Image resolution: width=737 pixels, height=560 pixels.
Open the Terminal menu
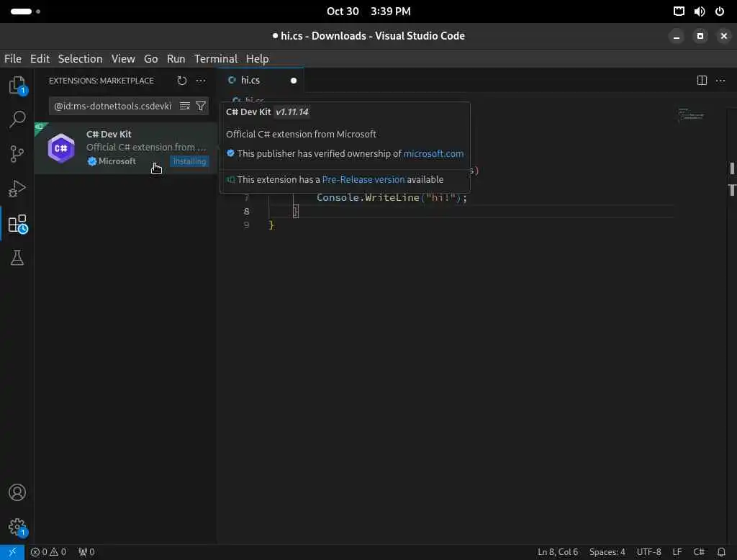tap(216, 59)
